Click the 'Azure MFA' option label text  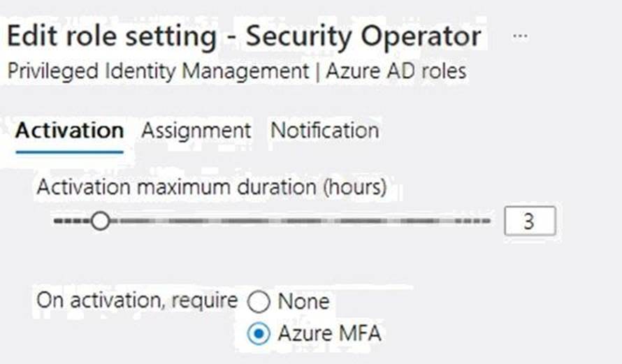click(329, 335)
